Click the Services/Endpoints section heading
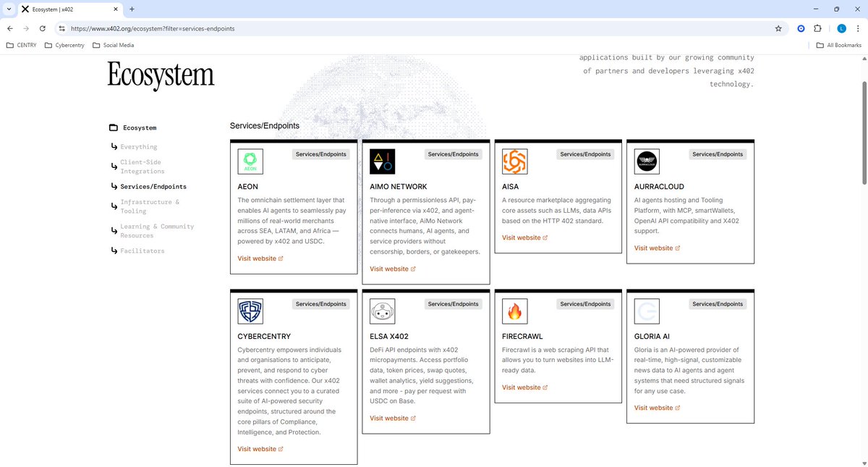Image resolution: width=868 pixels, height=467 pixels. click(x=265, y=125)
